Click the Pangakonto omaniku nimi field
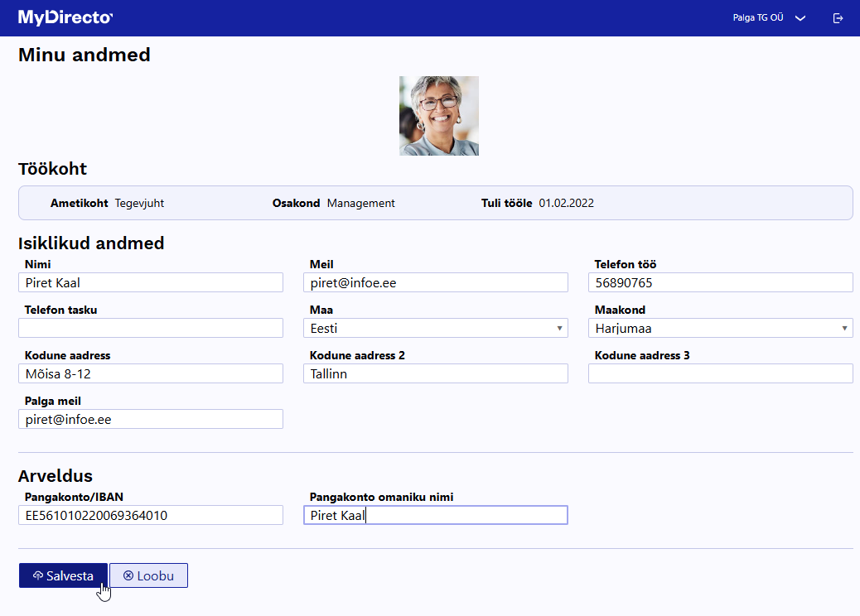Screen dimensions: 860x616 (x=436, y=516)
